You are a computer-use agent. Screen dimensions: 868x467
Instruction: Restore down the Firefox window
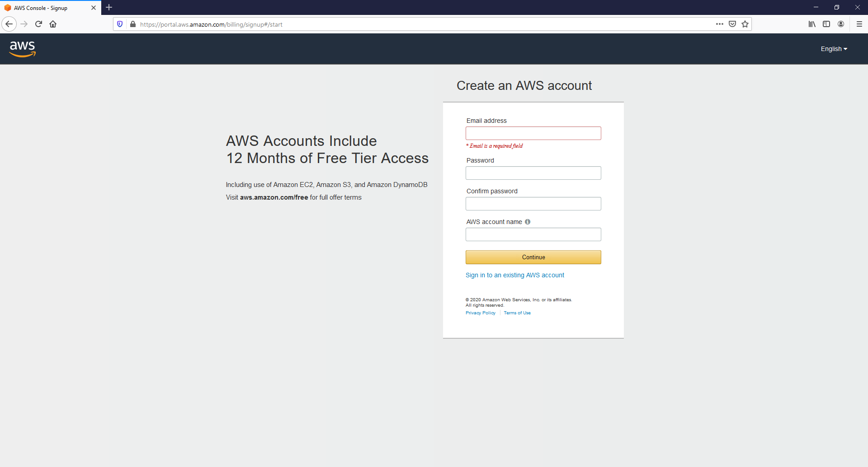tap(837, 7)
